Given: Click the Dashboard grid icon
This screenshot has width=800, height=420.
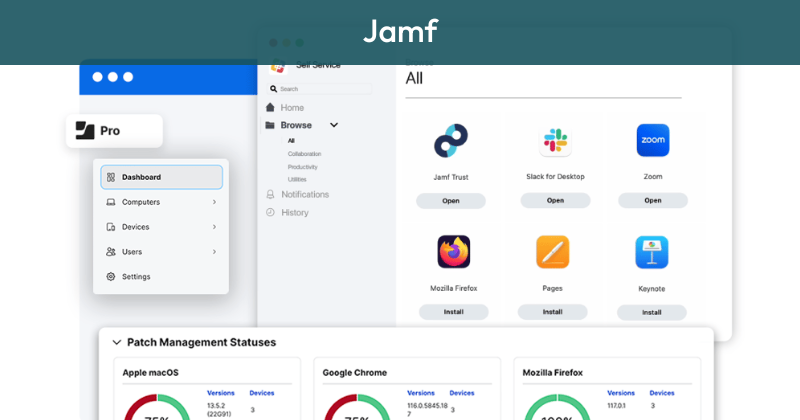Looking at the screenshot, I should click(x=111, y=177).
